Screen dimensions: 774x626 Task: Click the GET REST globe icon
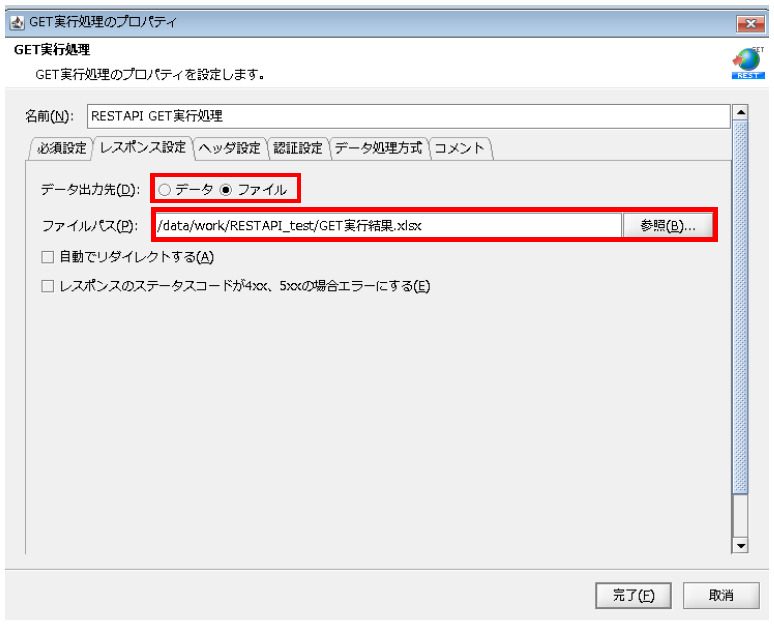tap(746, 63)
